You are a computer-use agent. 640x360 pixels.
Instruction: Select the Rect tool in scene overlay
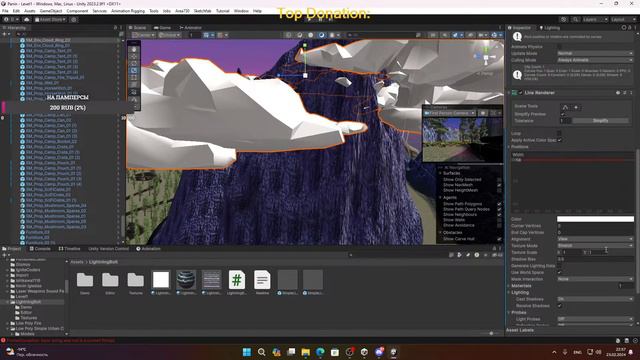pyautogui.click(x=134, y=78)
